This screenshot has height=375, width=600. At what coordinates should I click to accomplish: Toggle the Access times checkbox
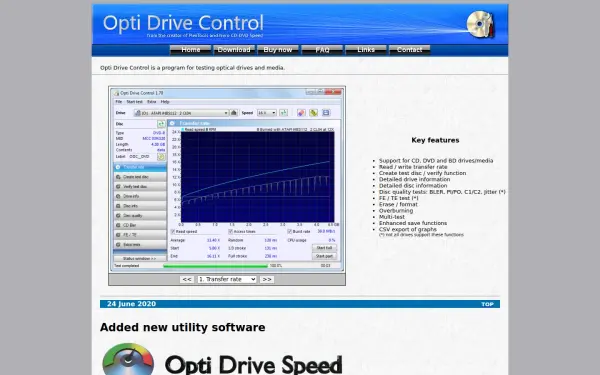click(x=230, y=232)
